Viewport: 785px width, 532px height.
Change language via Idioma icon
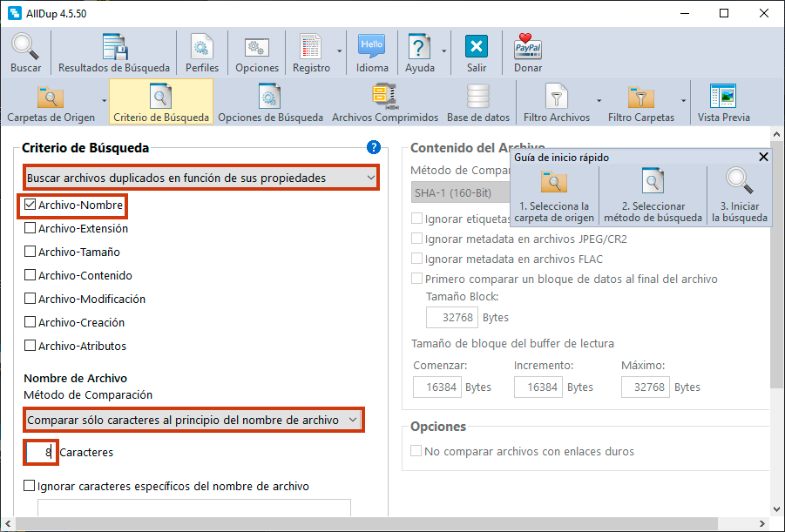(372, 53)
